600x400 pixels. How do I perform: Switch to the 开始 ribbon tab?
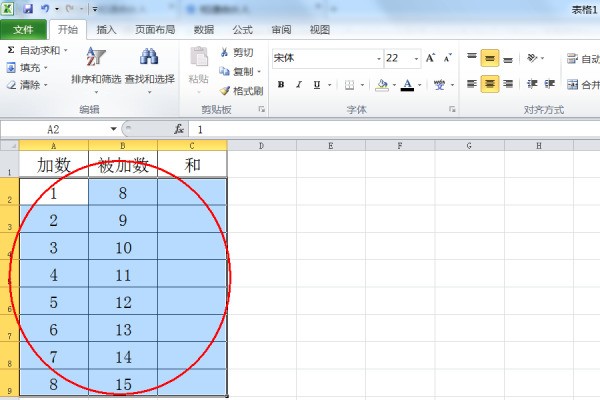pos(68,29)
